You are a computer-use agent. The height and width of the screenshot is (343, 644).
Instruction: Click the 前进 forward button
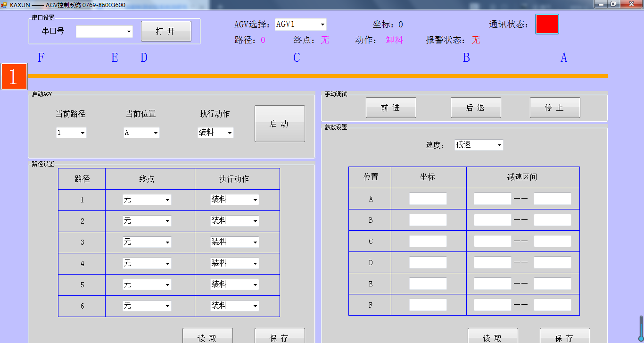tap(391, 108)
